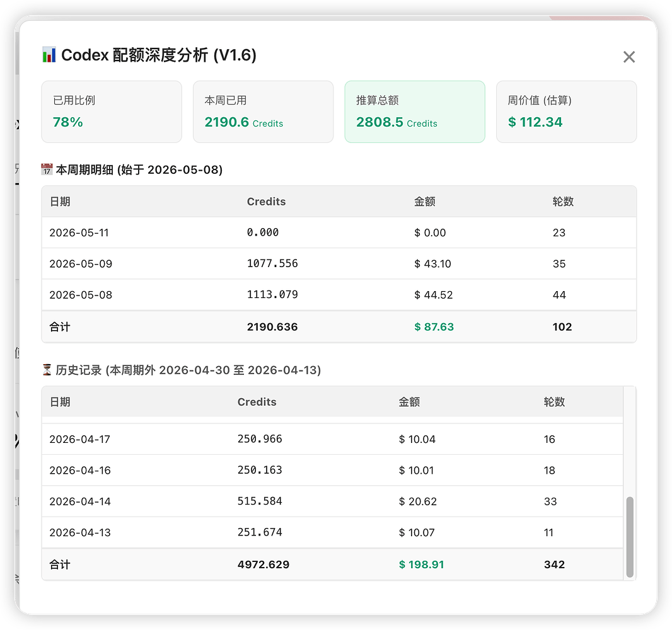Viewport: 672px width, 630px height.
Task: Click the calendar icon next to 本周期明细
Action: pyautogui.click(x=47, y=169)
